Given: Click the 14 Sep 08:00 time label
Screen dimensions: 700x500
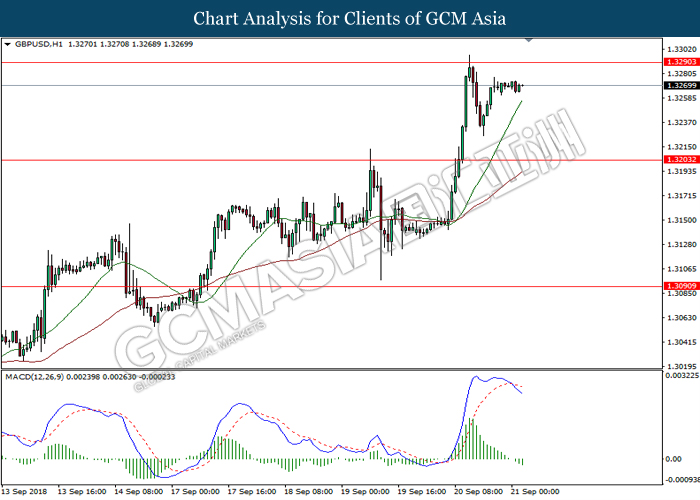Looking at the screenshot, I should [138, 492].
